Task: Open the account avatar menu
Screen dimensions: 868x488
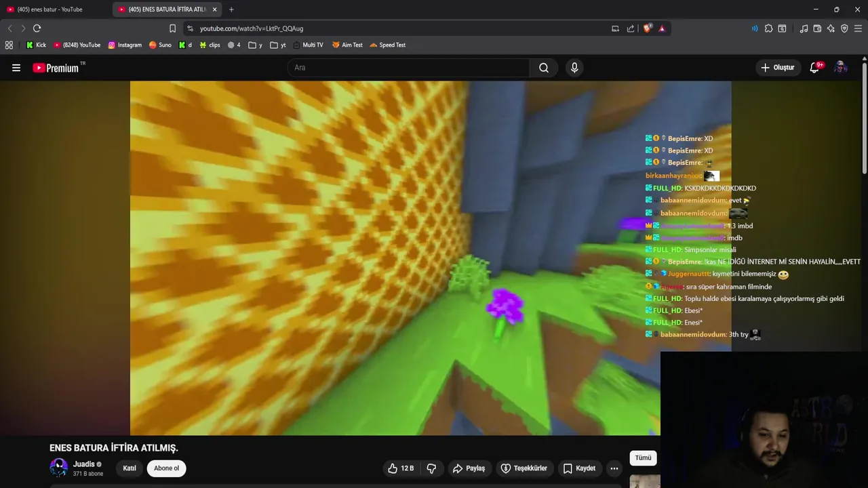Action: click(x=840, y=68)
